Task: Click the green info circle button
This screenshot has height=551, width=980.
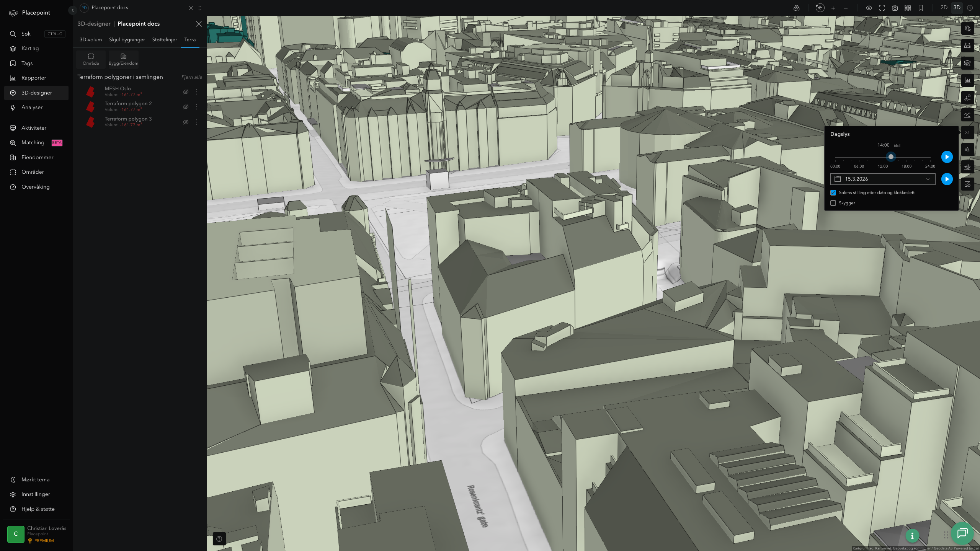Action: (912, 536)
